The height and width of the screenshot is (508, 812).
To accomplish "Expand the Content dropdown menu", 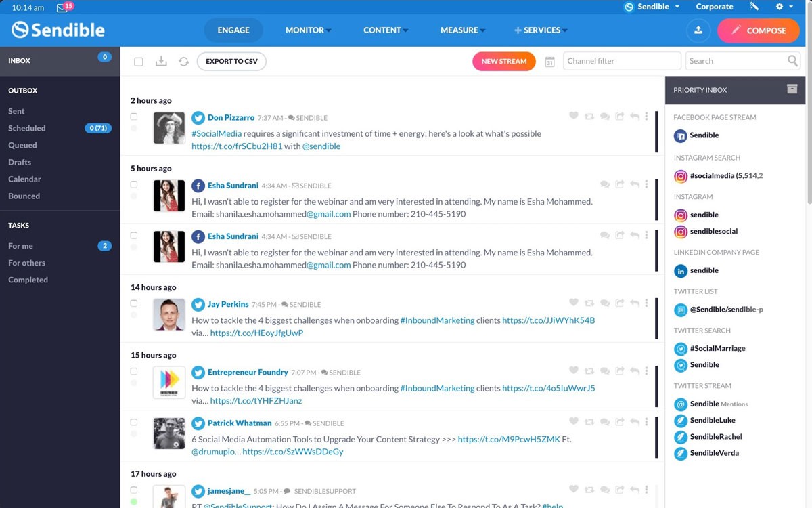I will pos(386,30).
